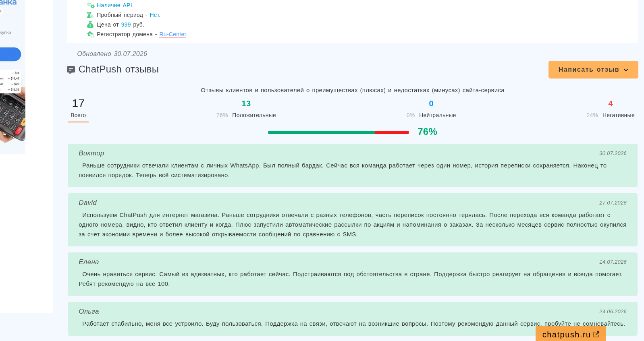The height and width of the screenshot is (341, 644).
Task: Click reviewer name Ольга
Action: pos(89,311)
